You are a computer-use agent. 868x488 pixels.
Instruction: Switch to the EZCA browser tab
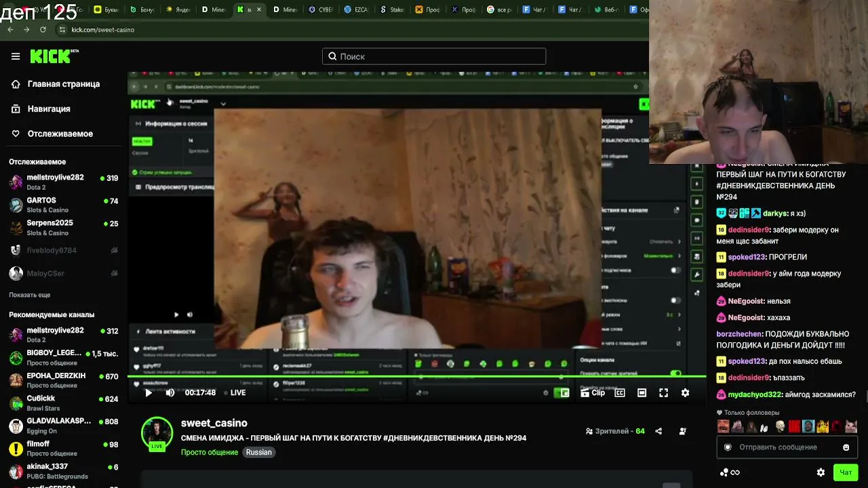[x=357, y=9]
